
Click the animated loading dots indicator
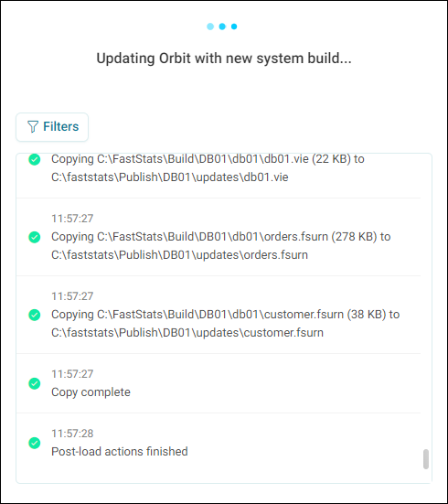tap(222, 27)
